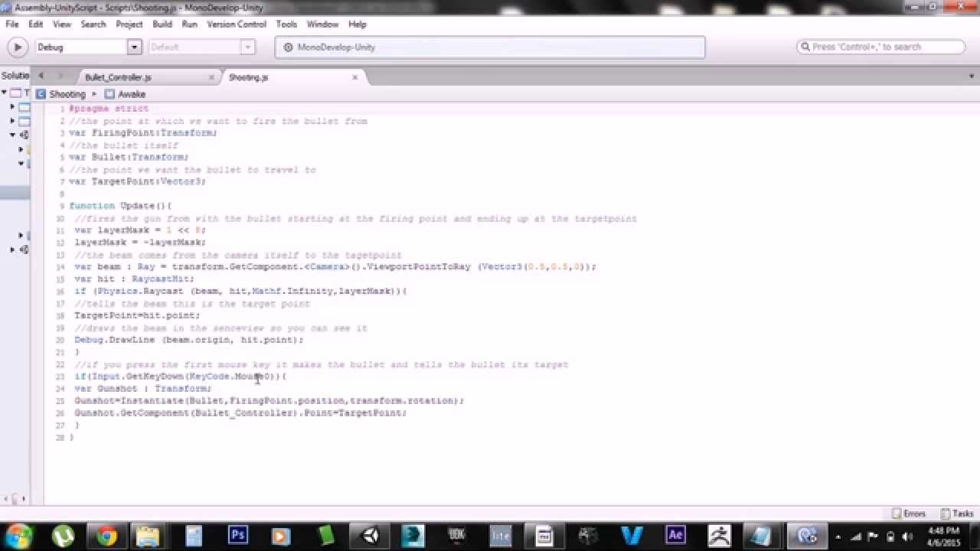Open the volume control in system tray
Screen dimensions: 980x551
[907, 536]
